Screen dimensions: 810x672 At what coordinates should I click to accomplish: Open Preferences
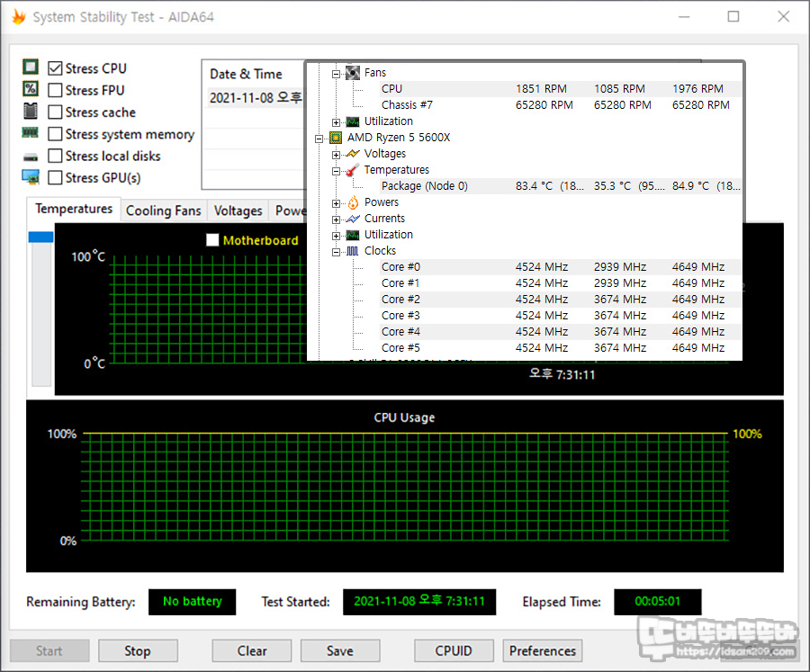(x=543, y=650)
